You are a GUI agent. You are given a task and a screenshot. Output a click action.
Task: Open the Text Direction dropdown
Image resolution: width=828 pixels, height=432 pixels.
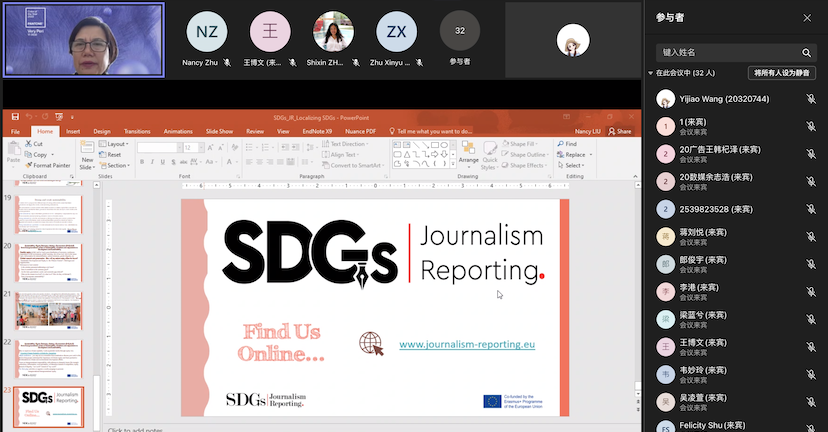pyautogui.click(x=345, y=144)
